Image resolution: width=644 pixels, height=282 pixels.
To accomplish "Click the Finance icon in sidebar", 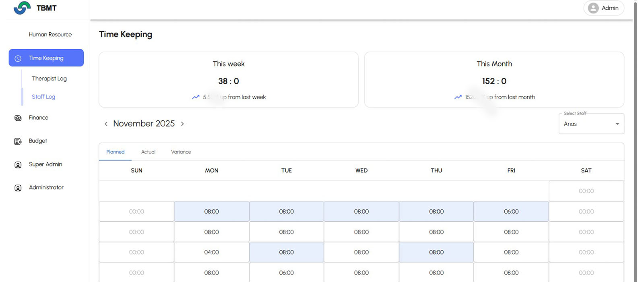I will click(18, 118).
